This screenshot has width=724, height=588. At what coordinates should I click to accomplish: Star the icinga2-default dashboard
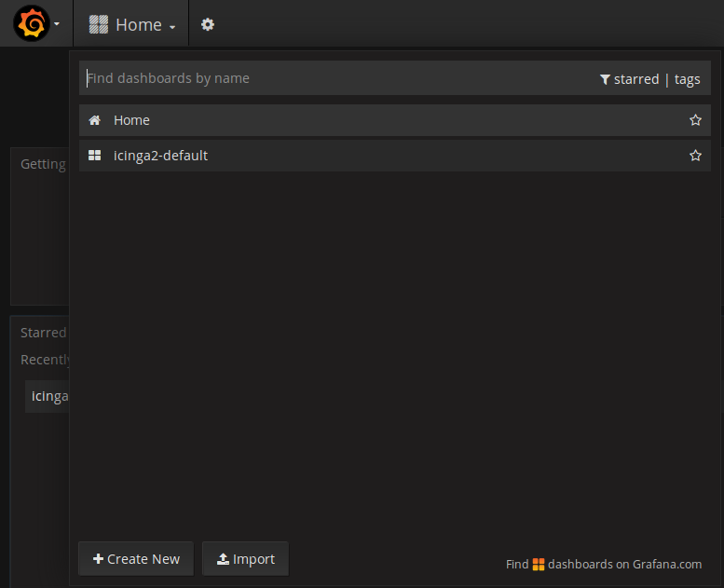pos(695,156)
